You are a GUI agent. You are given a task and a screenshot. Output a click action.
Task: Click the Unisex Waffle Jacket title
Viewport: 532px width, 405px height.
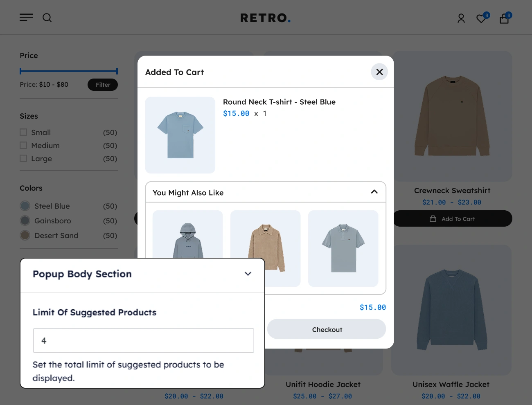coord(451,385)
